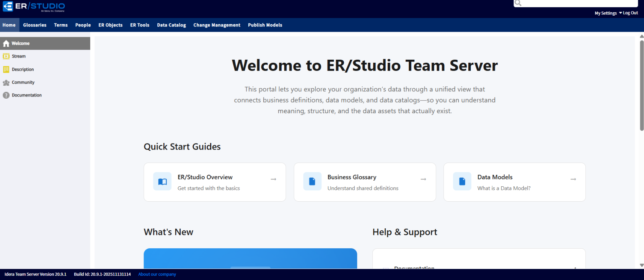644x280 pixels.
Task: Click the "Help & Support" heading
Action: (x=405, y=232)
